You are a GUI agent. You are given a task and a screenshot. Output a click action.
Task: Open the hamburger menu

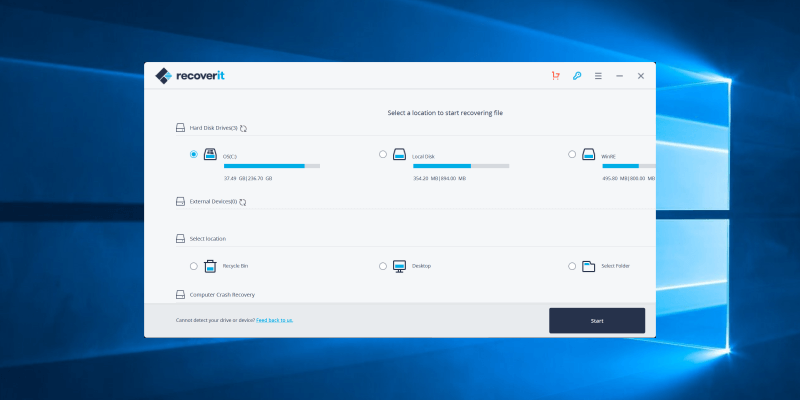point(598,76)
